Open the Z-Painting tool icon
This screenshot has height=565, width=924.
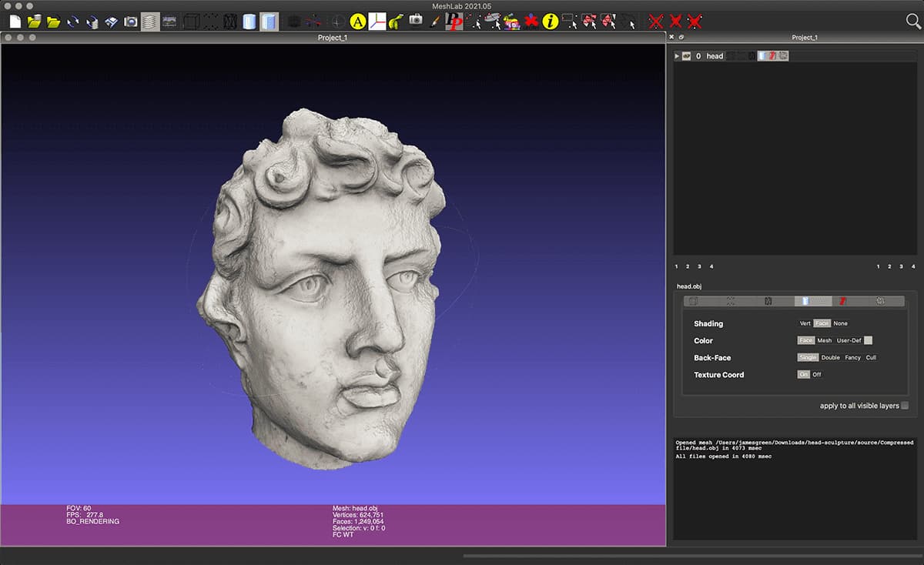[435, 21]
